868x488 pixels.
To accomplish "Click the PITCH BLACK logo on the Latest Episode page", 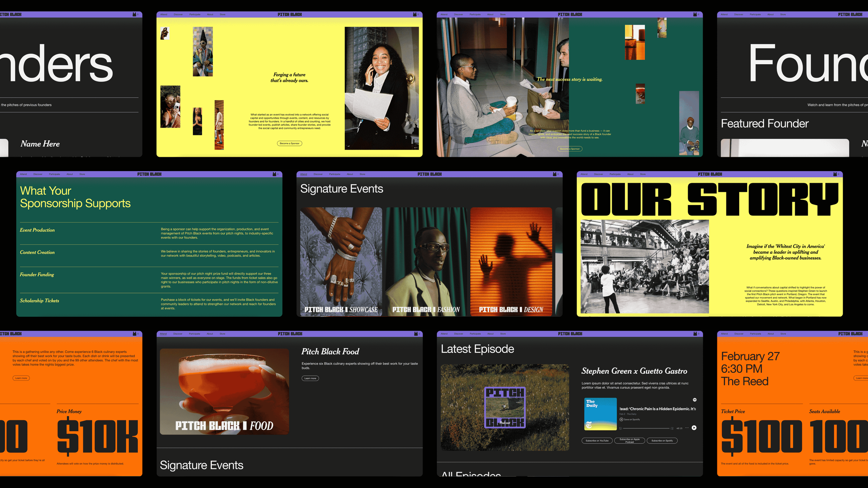I will pyautogui.click(x=570, y=334).
